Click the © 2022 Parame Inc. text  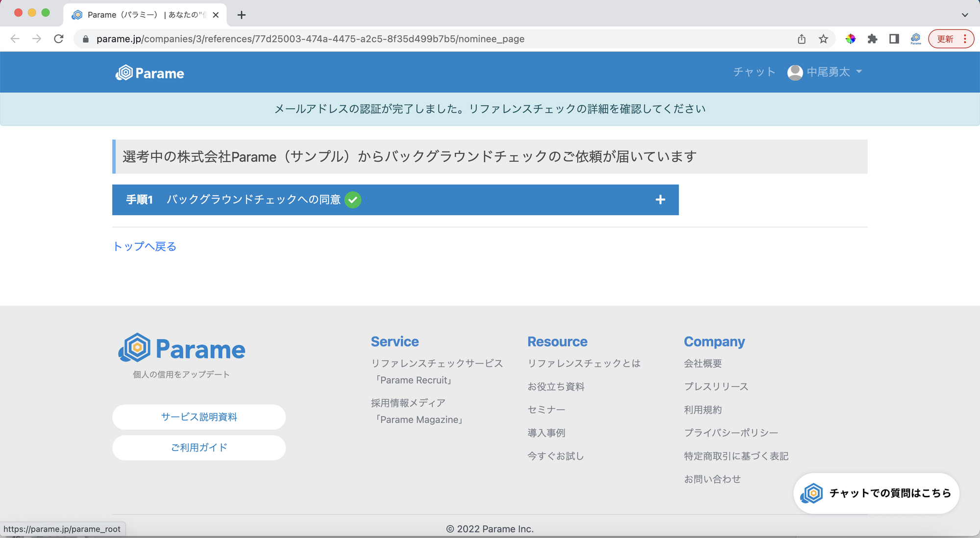click(490, 529)
